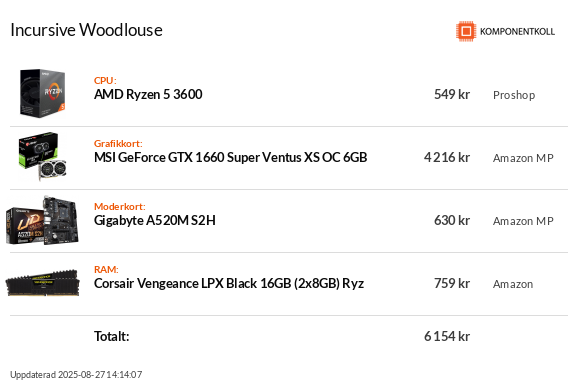Image resolution: width=577 pixels, height=388 pixels.
Task: Click the 4 216 kr graphics card price
Action: coord(447,158)
